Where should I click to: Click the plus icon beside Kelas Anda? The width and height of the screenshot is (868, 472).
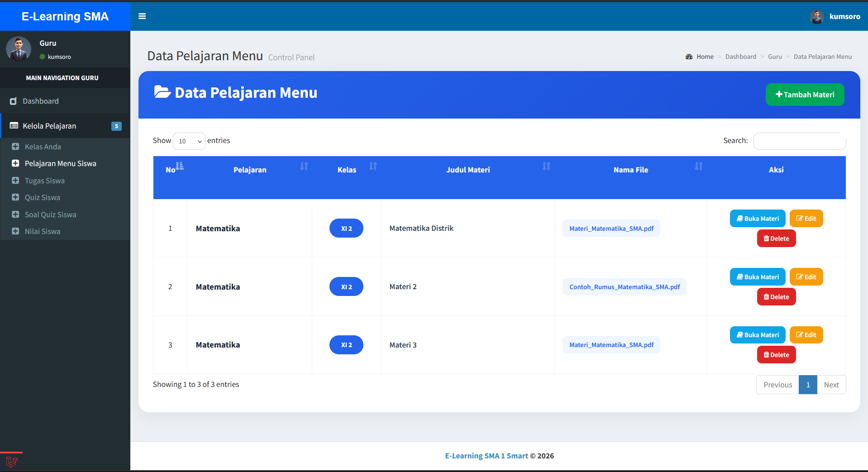(15, 147)
